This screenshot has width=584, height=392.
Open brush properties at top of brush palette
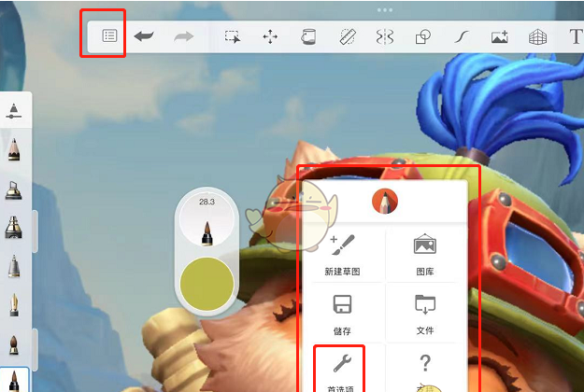[14, 112]
